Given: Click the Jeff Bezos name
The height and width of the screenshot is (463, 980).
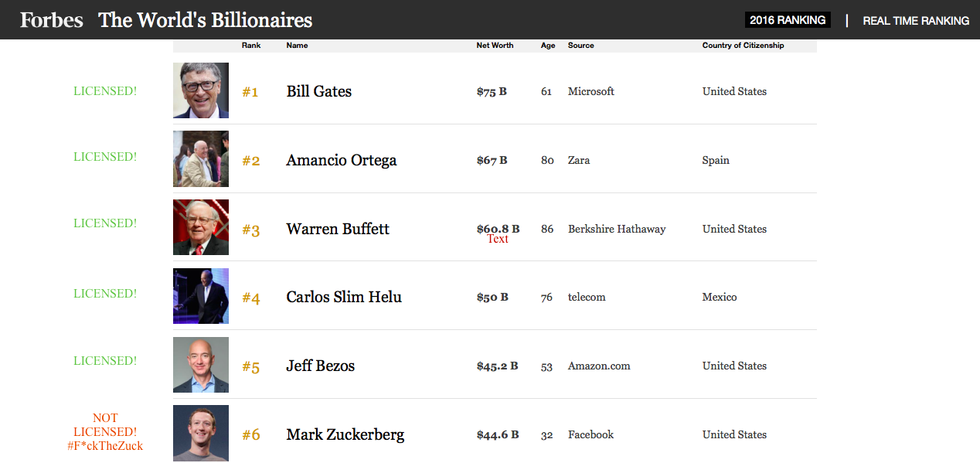Looking at the screenshot, I should tap(320, 366).
